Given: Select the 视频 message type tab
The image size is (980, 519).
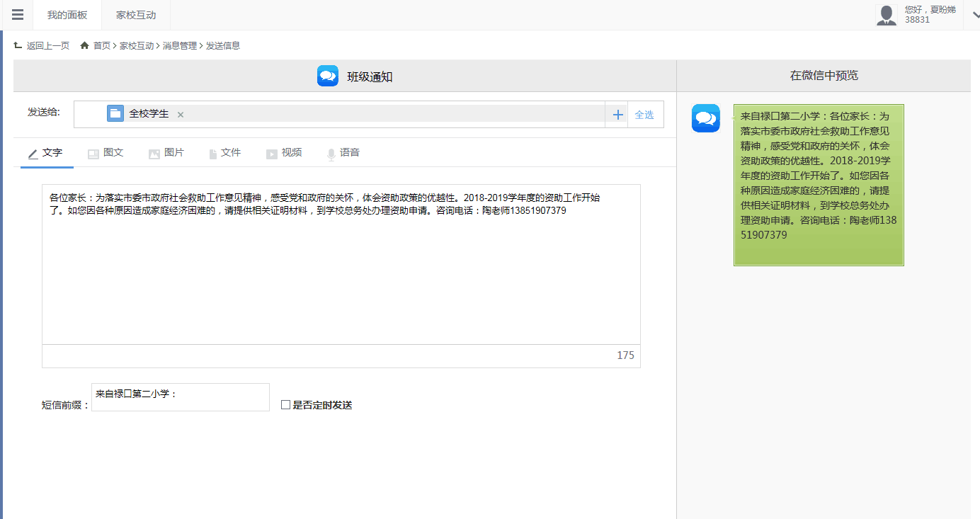Looking at the screenshot, I should click(284, 153).
